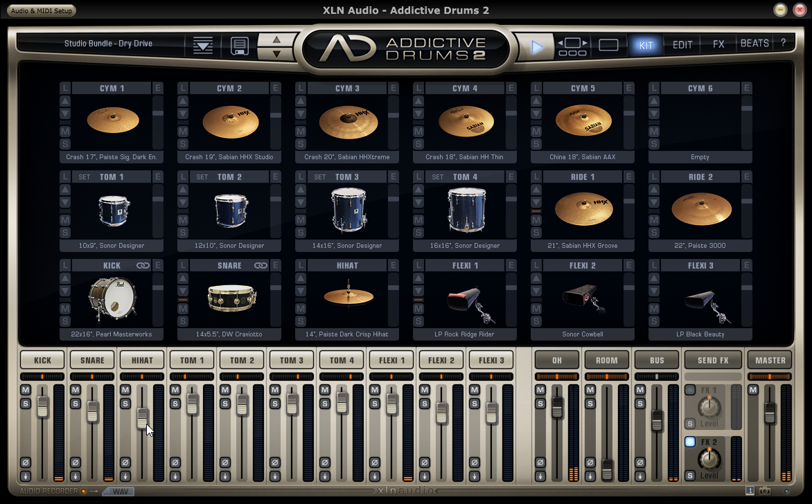The width and height of the screenshot is (812, 504).
Task: Enable the FX 1 send toggle
Action: click(690, 390)
